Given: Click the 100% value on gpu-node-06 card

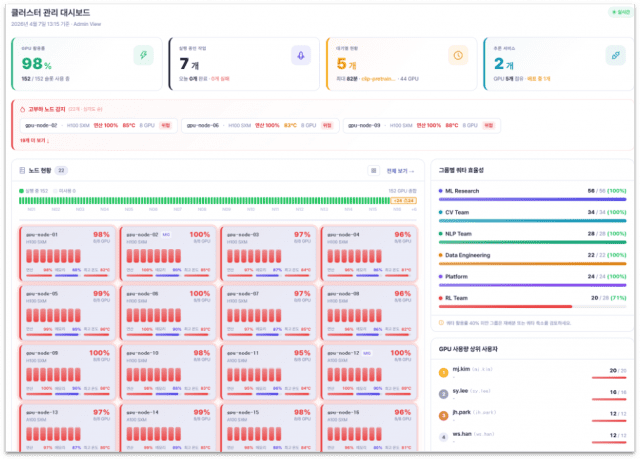Looking at the screenshot, I should [200, 293].
